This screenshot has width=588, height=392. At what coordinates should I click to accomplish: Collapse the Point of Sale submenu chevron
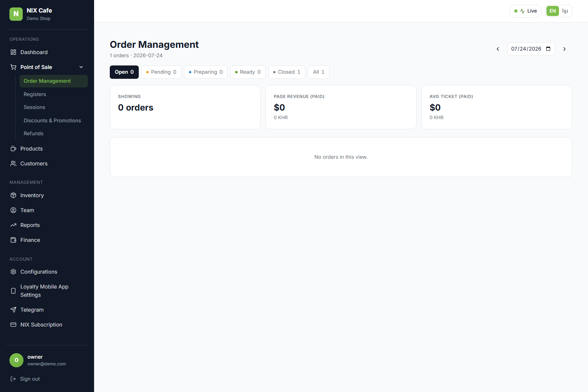pos(81,67)
